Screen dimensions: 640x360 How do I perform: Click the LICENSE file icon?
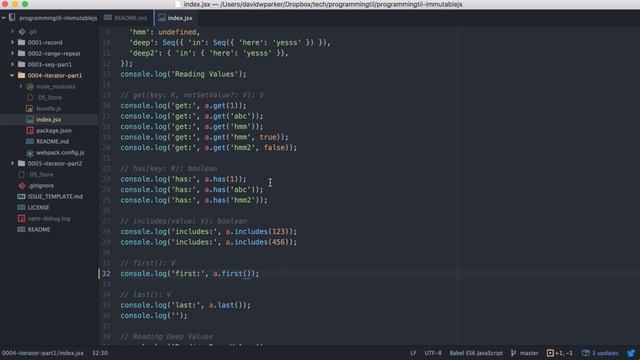(x=21, y=207)
